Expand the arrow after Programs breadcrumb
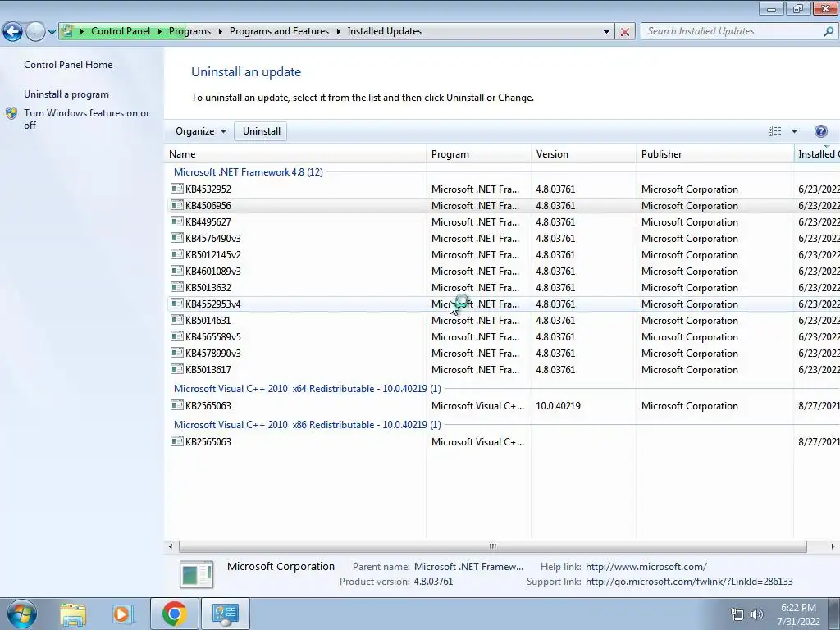Screen dimensions: 840x630 pyautogui.click(x=220, y=31)
